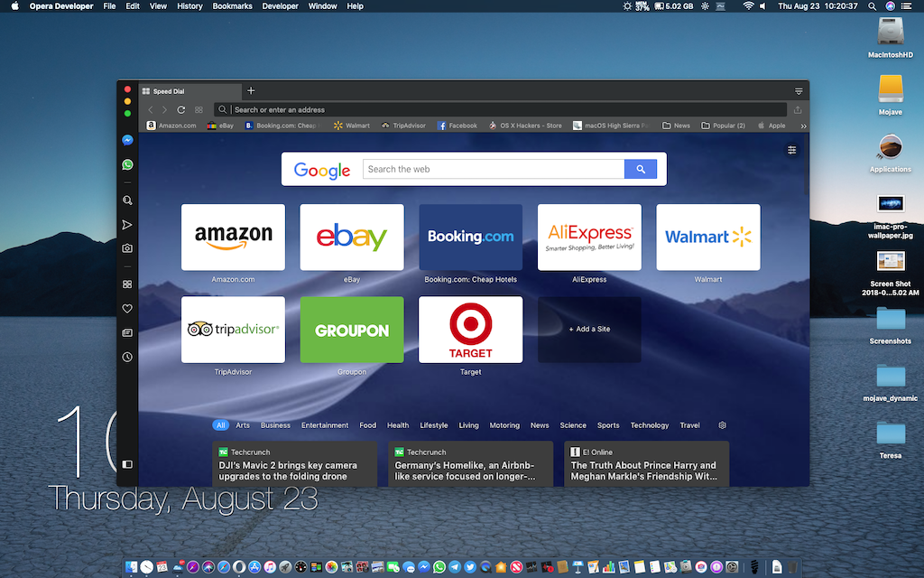The height and width of the screenshot is (578, 924).
Task: Launch iTunes from the dock
Action: [x=269, y=567]
